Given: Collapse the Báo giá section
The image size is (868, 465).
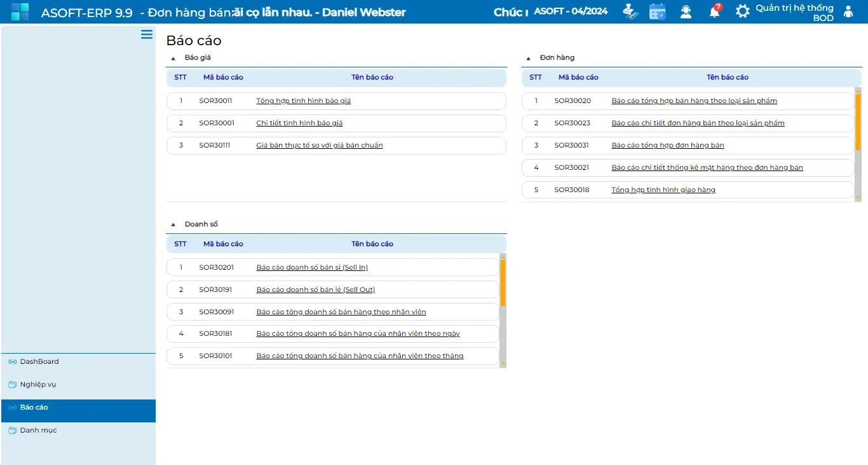Looking at the screenshot, I should click(x=173, y=58).
